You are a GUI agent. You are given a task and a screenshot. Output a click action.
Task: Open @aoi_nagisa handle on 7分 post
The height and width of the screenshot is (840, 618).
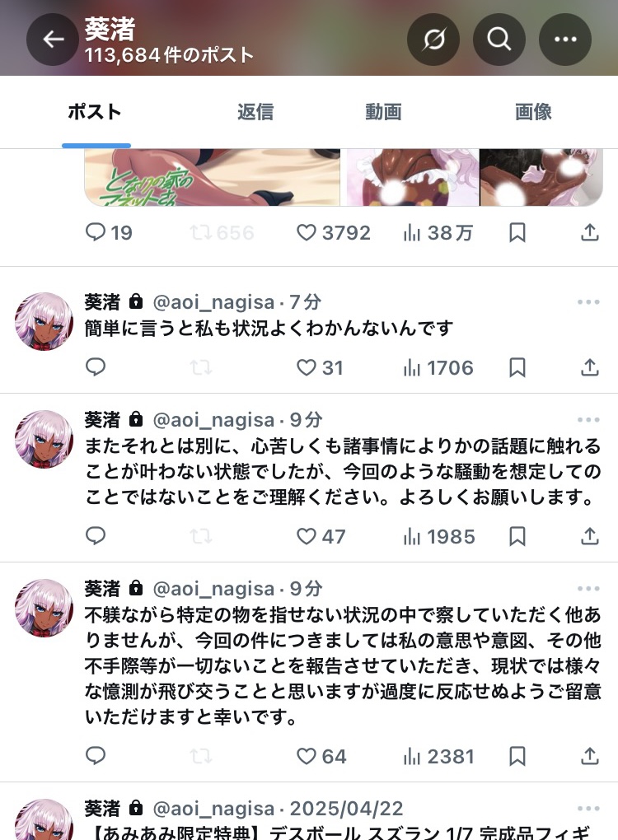214,302
